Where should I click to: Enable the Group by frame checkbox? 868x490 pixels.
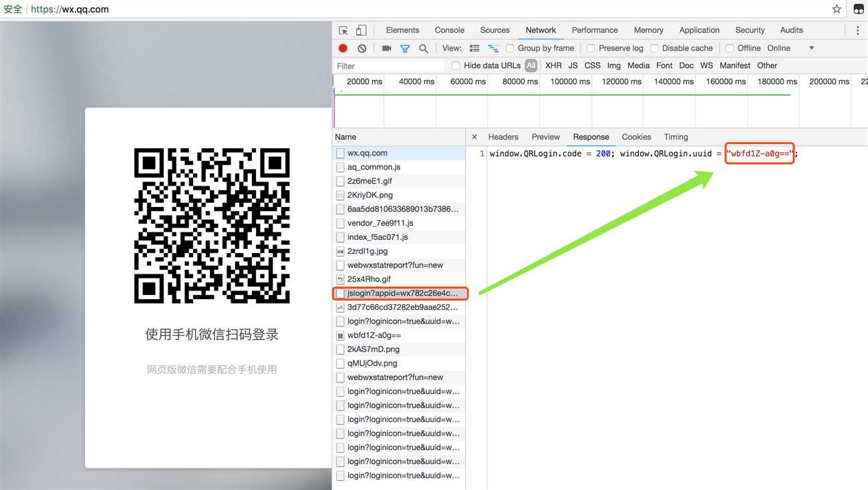point(510,48)
